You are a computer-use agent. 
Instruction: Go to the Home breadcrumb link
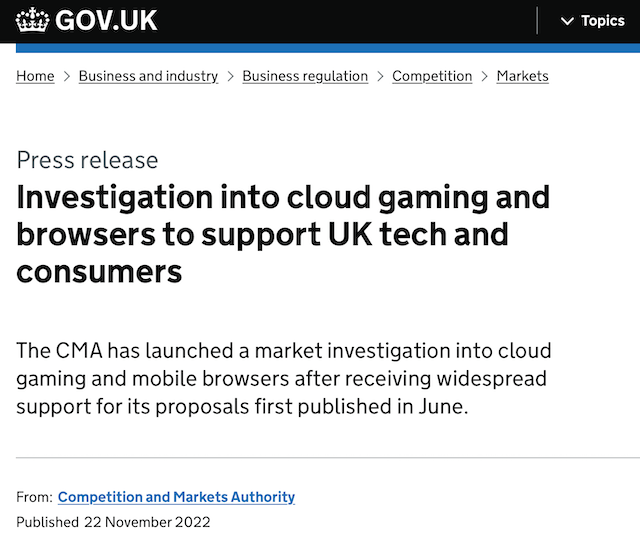[35, 76]
